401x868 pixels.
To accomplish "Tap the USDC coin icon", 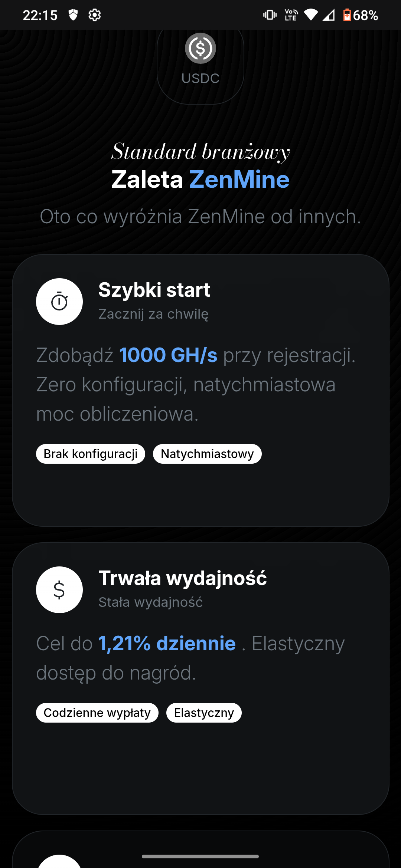I will pyautogui.click(x=200, y=48).
